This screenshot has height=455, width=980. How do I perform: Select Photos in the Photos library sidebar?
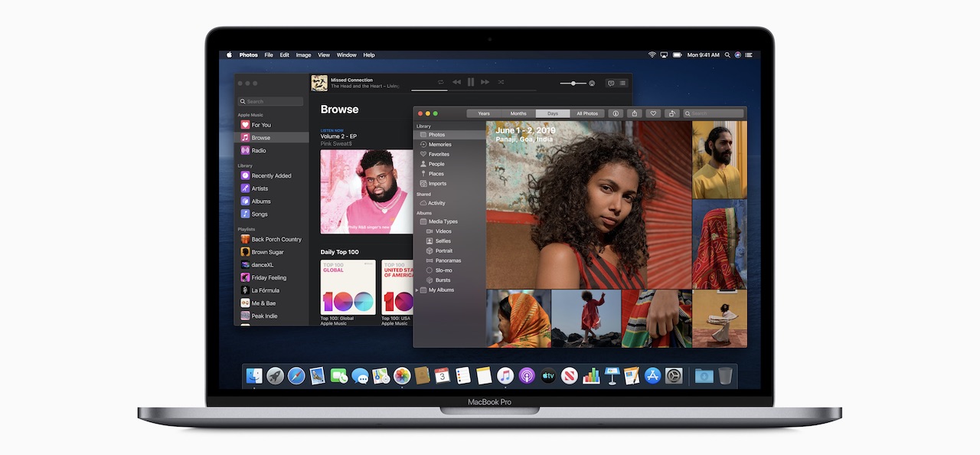pos(449,135)
